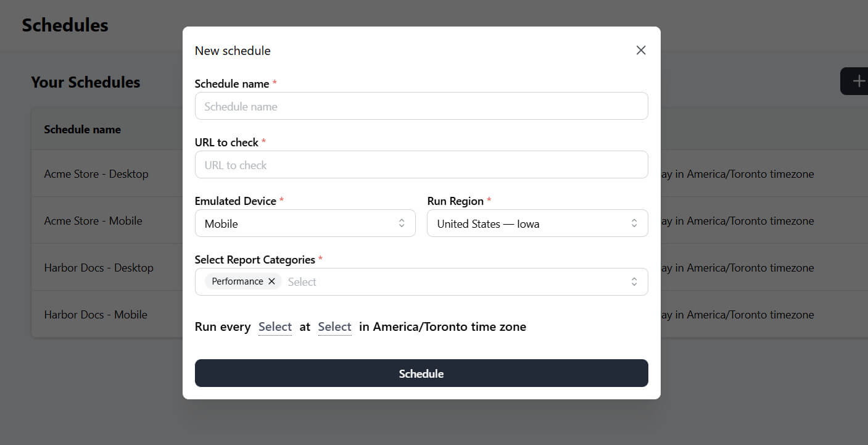Click the URL to check field
868x445 pixels.
tap(421, 165)
